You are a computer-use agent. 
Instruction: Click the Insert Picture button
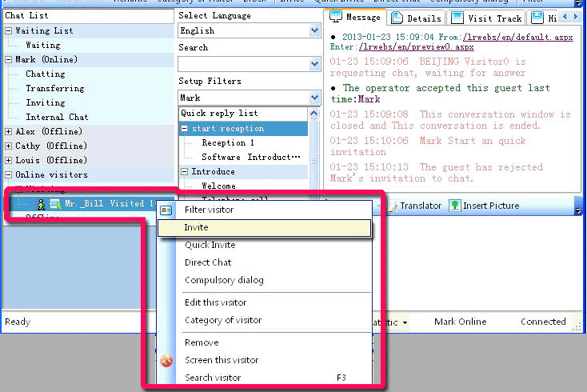tap(485, 206)
